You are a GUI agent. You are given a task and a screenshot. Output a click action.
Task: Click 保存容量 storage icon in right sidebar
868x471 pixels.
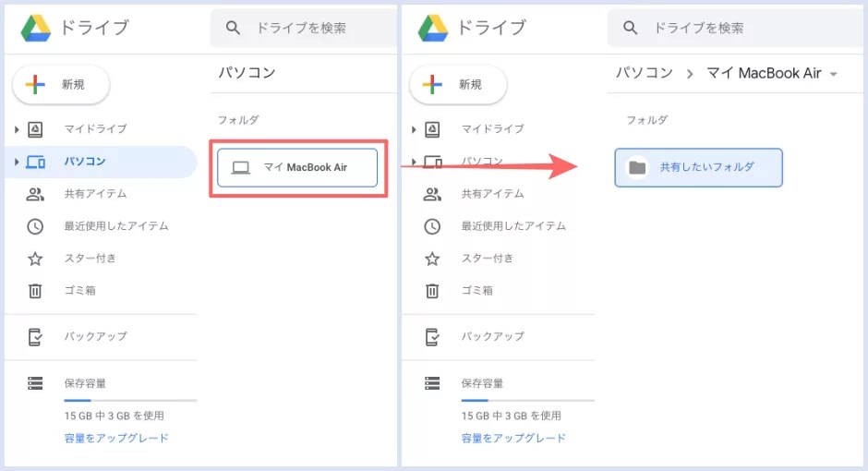(x=432, y=383)
